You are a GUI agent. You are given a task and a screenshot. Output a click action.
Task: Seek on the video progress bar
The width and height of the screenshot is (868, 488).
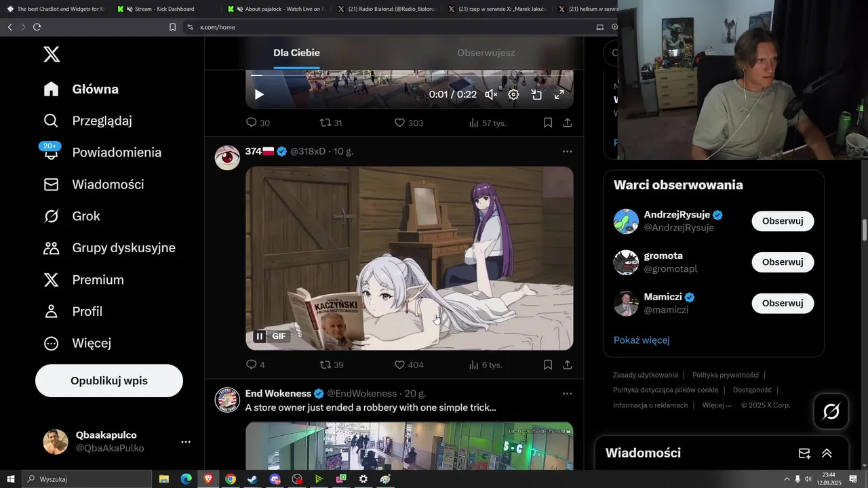tap(410, 75)
